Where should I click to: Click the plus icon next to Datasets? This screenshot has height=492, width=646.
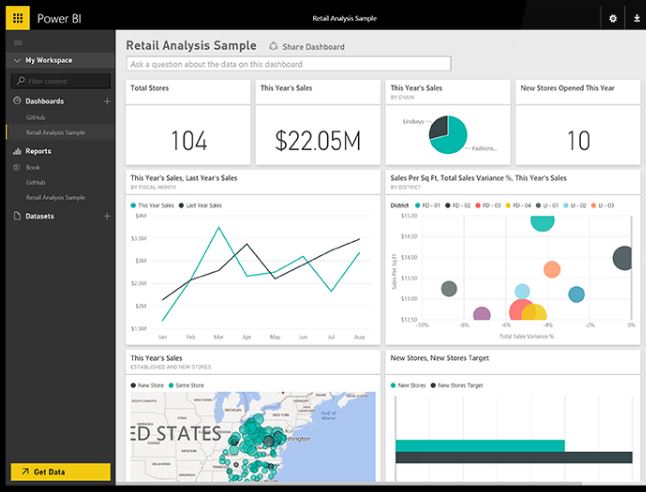107,216
